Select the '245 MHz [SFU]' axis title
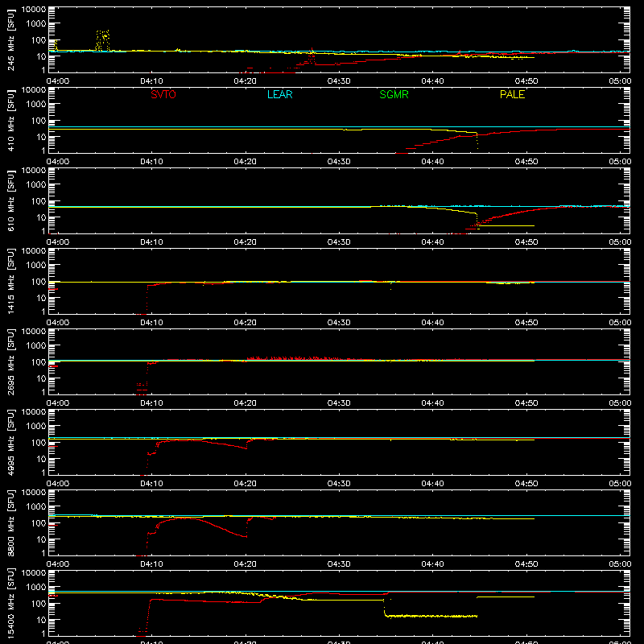 (x=10, y=40)
